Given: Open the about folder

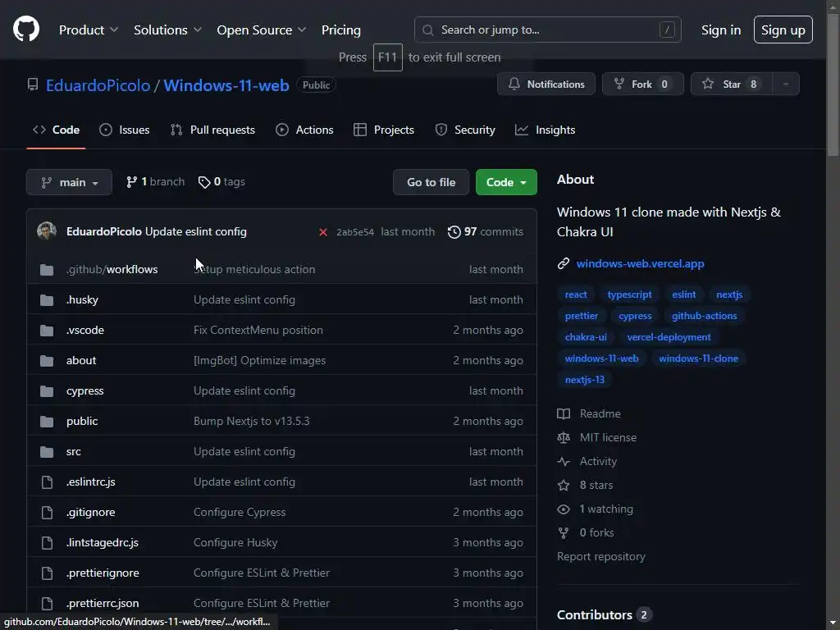Looking at the screenshot, I should click(81, 361).
